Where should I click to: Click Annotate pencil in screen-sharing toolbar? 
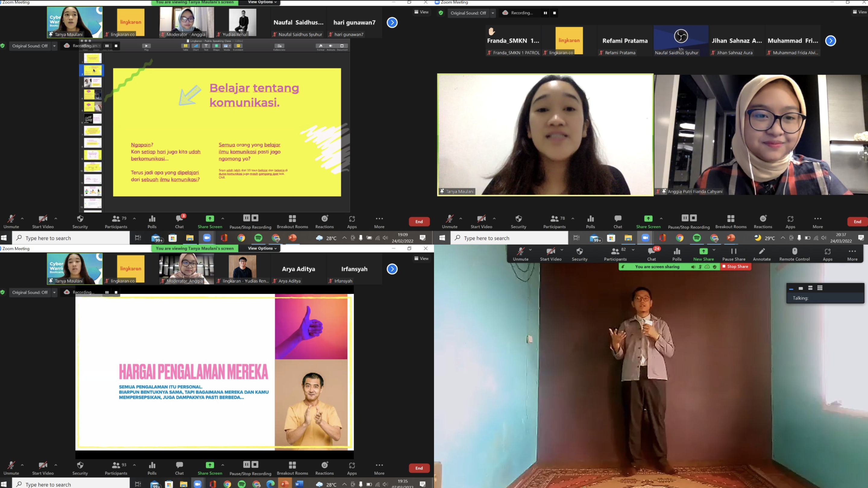[762, 254]
